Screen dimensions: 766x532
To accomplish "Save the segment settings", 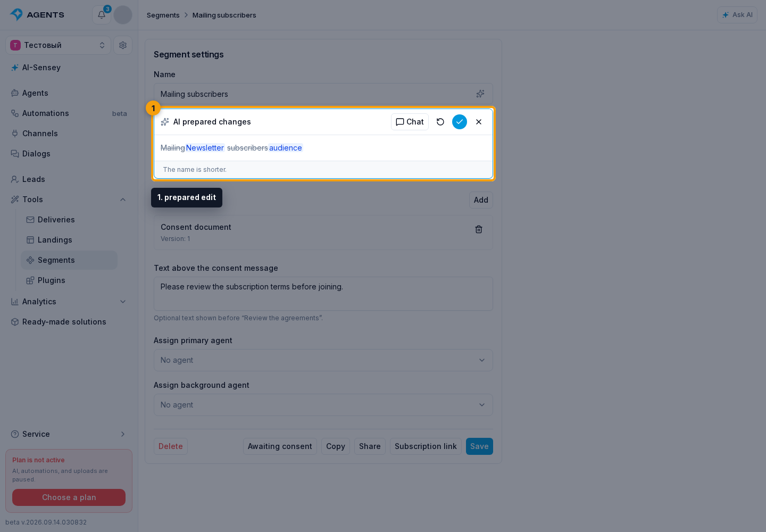I will point(479,446).
